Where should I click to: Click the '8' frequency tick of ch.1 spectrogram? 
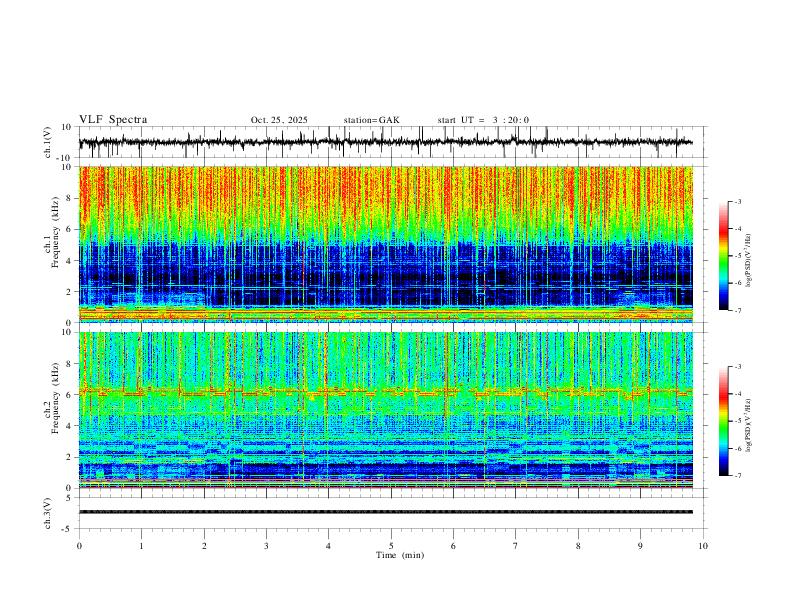(70, 198)
